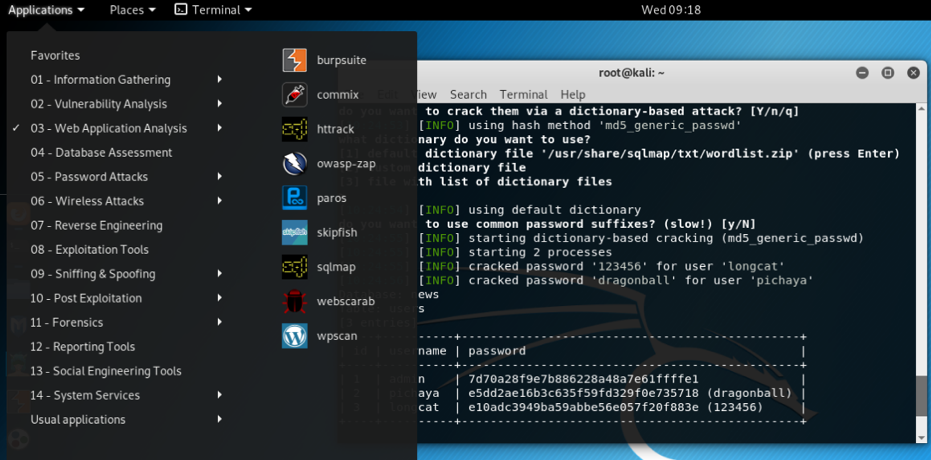Open 04 - Database Assessment category

click(101, 153)
